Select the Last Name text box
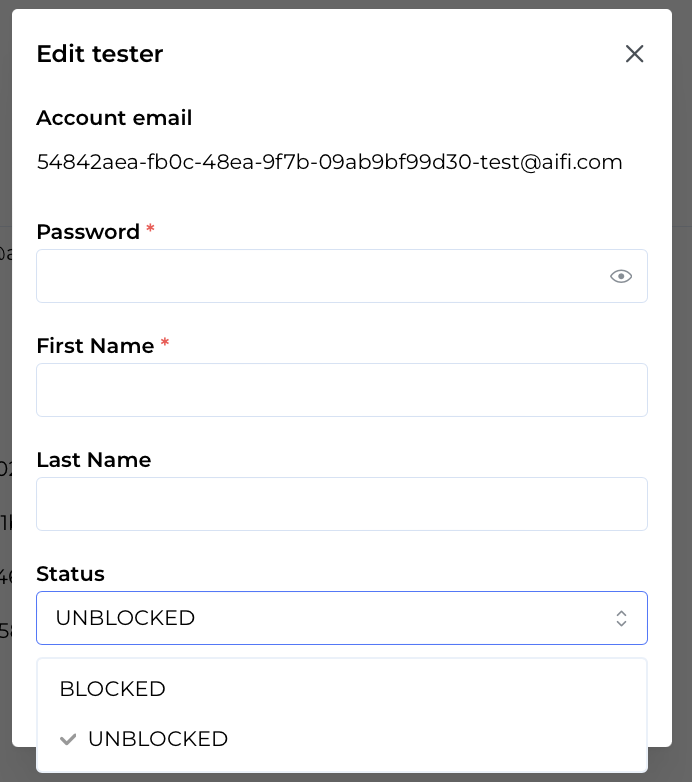Viewport: 692px width, 782px height. click(x=341, y=504)
